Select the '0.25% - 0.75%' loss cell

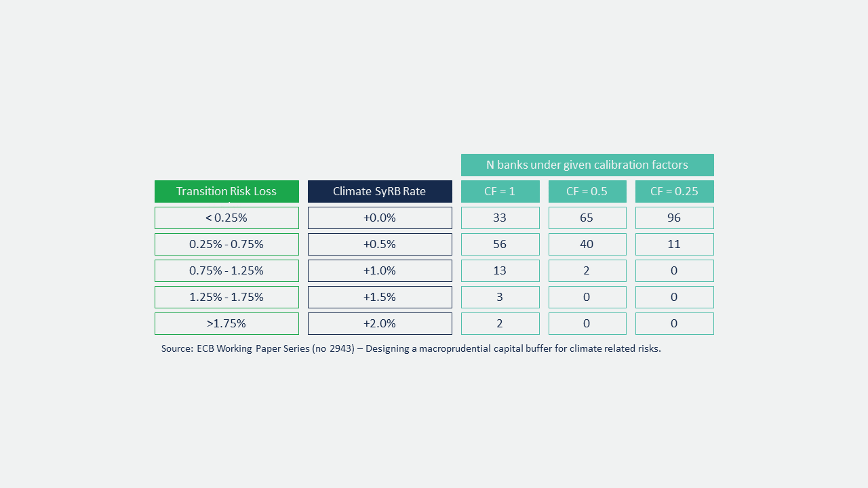pos(226,244)
